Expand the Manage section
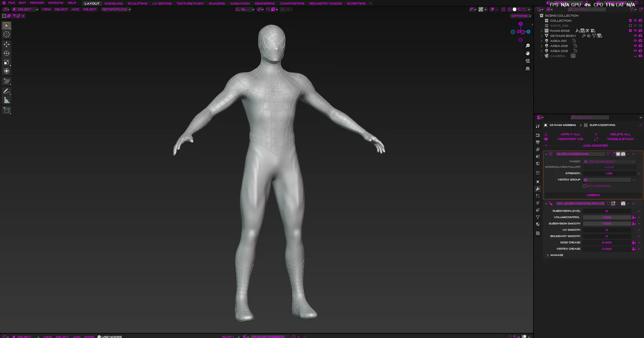 pos(548,255)
